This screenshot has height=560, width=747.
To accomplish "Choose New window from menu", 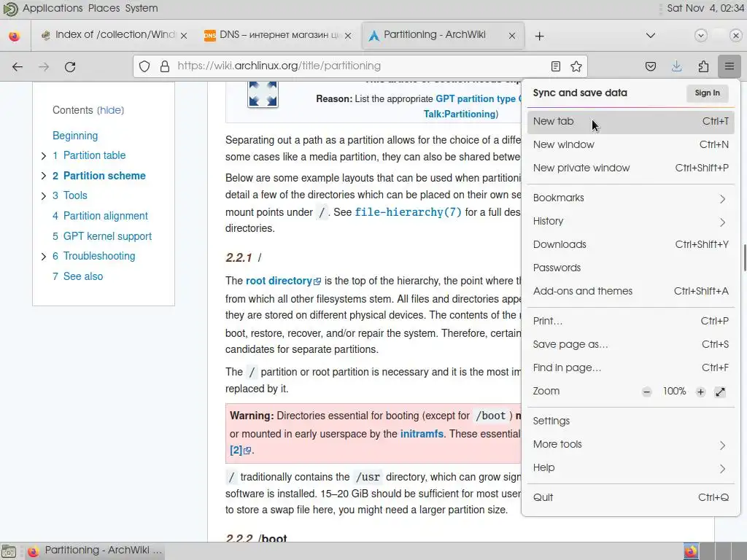I will (631, 145).
